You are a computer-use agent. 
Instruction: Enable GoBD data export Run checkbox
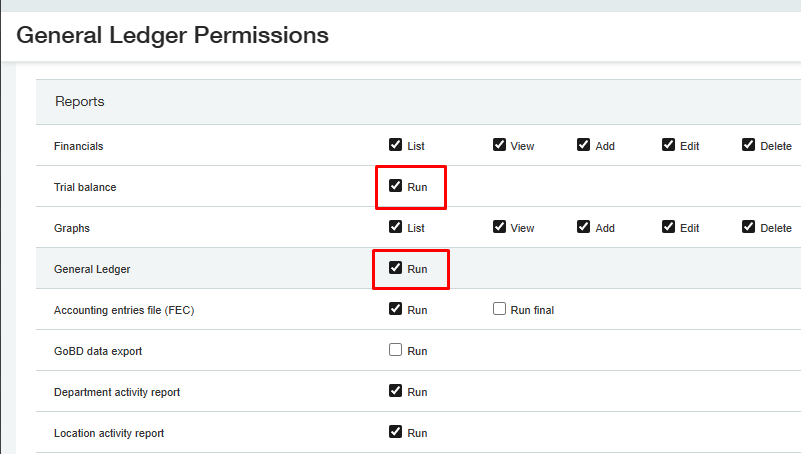pos(395,349)
